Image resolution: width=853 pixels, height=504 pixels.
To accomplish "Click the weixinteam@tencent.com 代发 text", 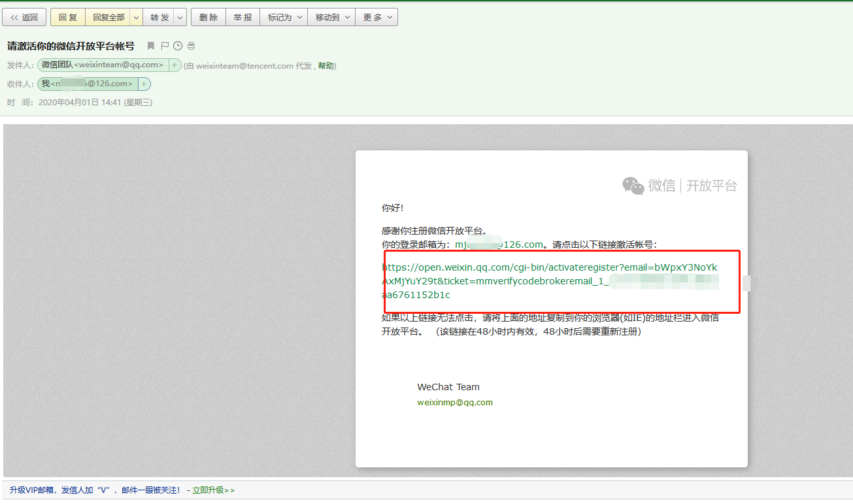I will coord(254,65).
